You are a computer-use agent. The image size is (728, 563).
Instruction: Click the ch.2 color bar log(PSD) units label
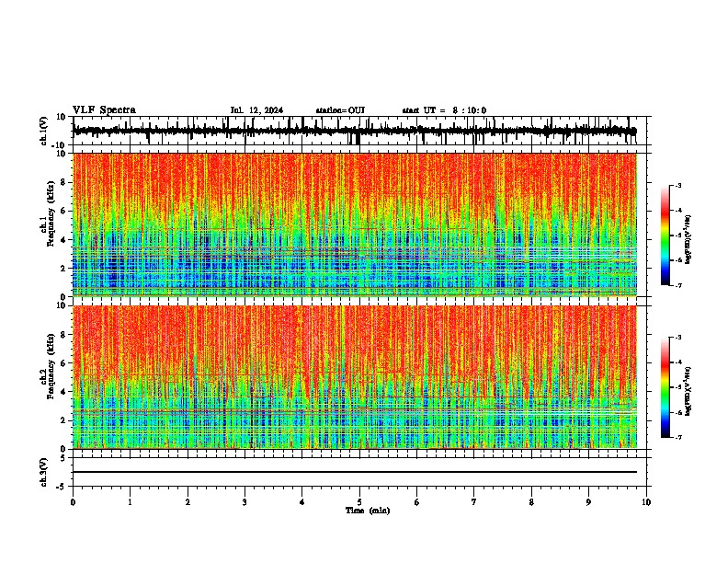688,391
